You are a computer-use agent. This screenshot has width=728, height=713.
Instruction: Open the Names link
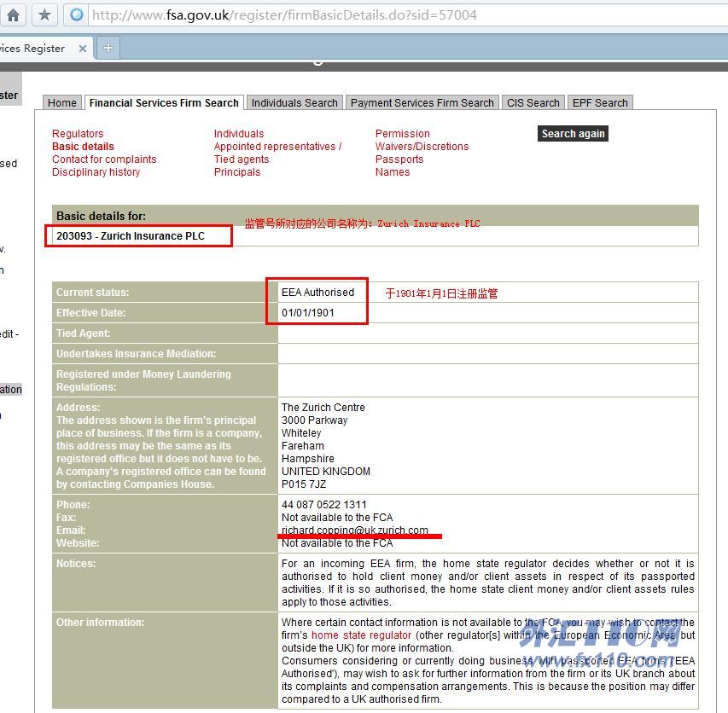[393, 172]
